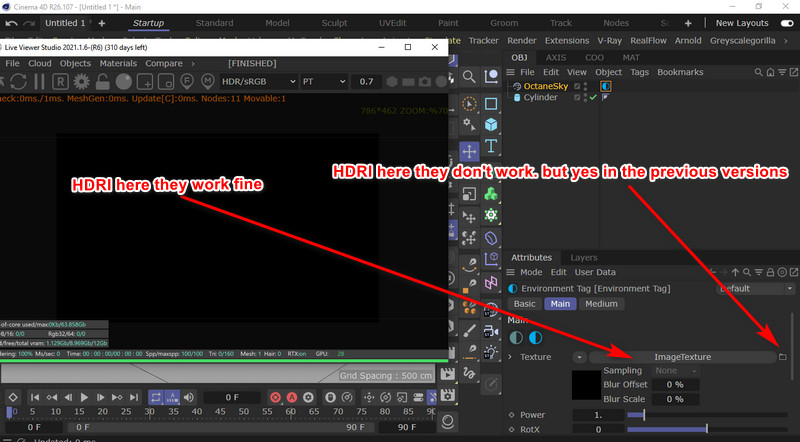800x442 pixels.
Task: Go to end of timeline
Action: pos(134,397)
